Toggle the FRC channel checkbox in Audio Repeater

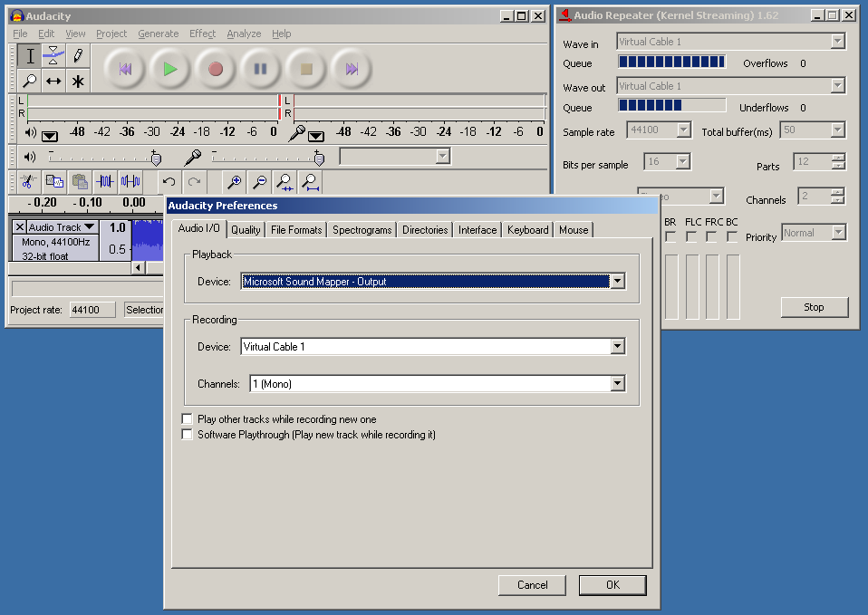pos(711,237)
